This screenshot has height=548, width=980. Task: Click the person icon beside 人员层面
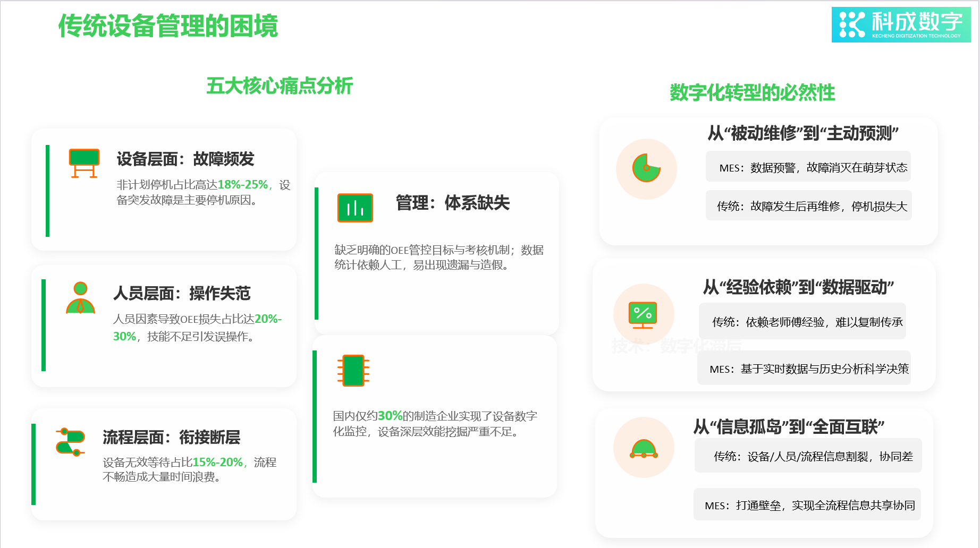point(80,298)
